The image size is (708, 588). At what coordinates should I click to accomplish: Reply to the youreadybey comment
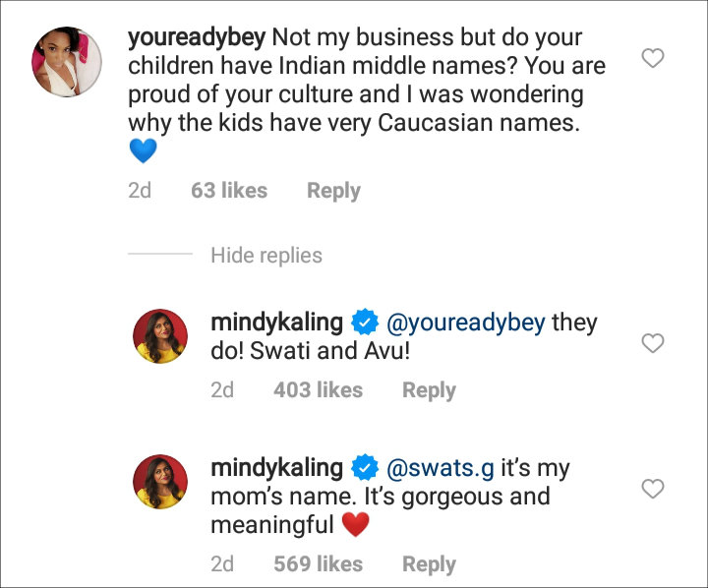[333, 191]
